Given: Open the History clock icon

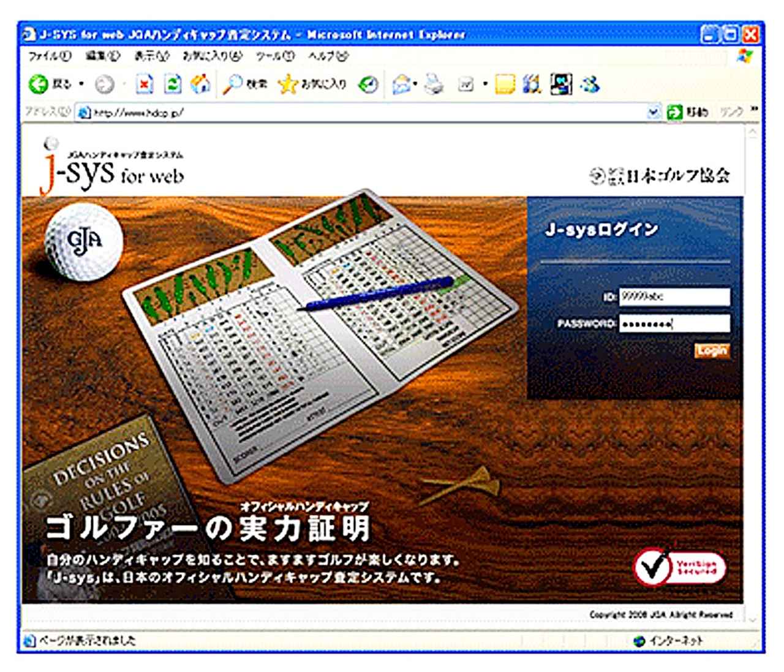Looking at the screenshot, I should [368, 85].
